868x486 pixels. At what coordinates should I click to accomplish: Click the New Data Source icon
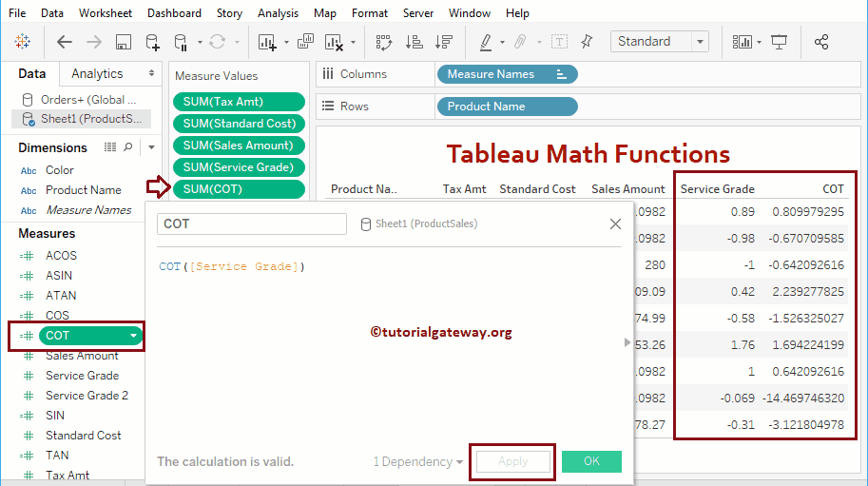tap(152, 42)
